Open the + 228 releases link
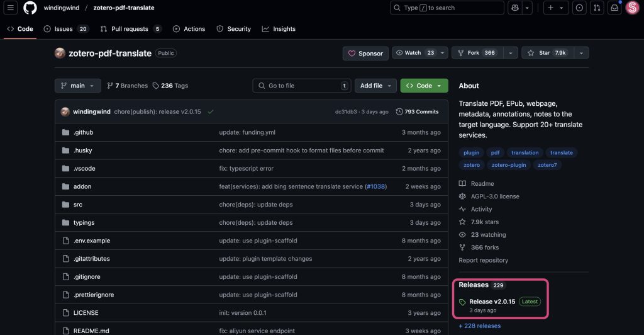This screenshot has height=335, width=644. pos(480,326)
